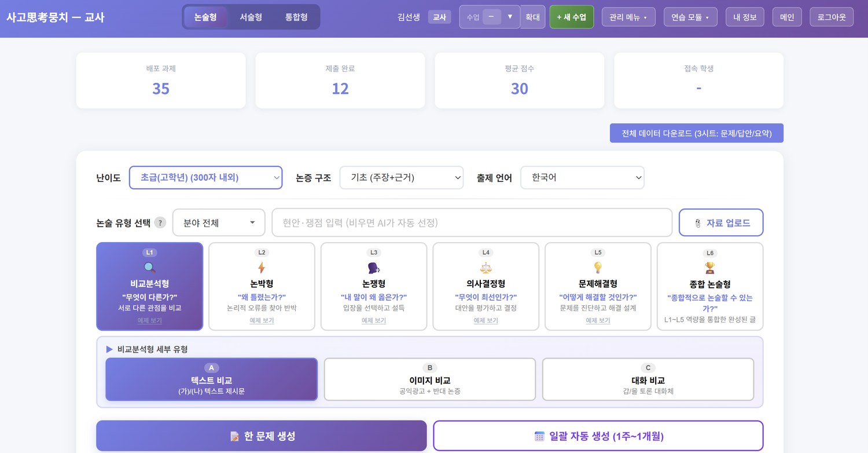Click the light bulb icon on 문제해결형 card

pos(598,268)
